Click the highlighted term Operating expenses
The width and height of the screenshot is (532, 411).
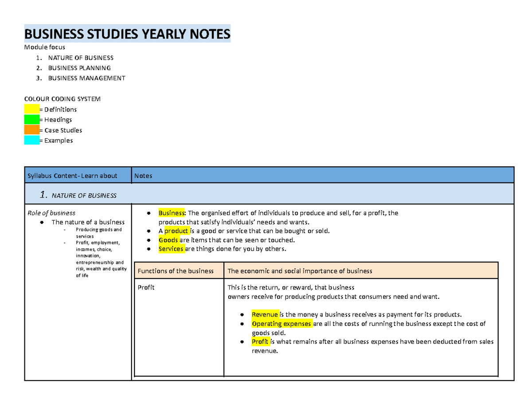tap(281, 324)
